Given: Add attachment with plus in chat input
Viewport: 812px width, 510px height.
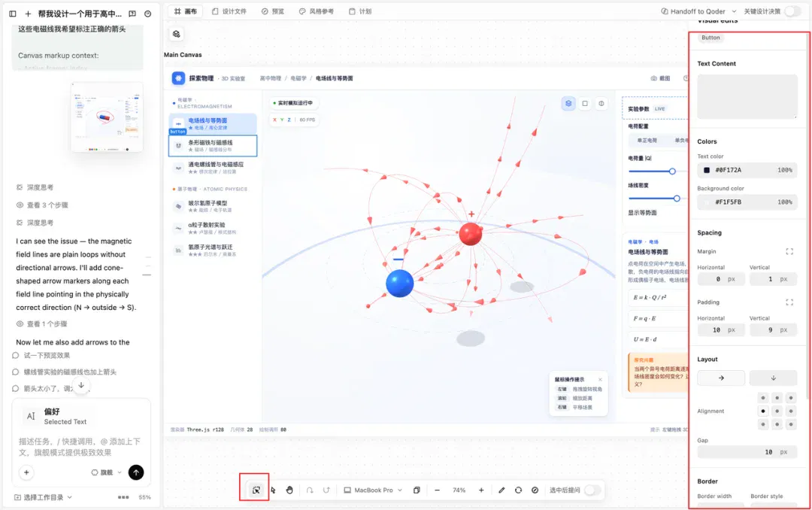Looking at the screenshot, I should 26,472.
